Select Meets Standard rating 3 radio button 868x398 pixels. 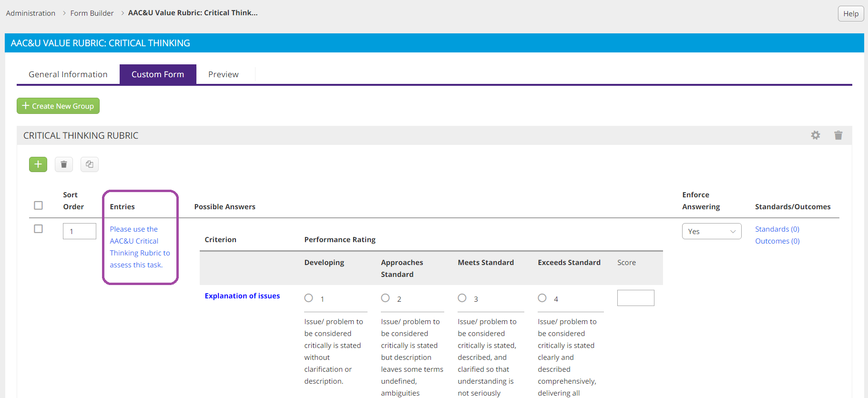click(462, 298)
